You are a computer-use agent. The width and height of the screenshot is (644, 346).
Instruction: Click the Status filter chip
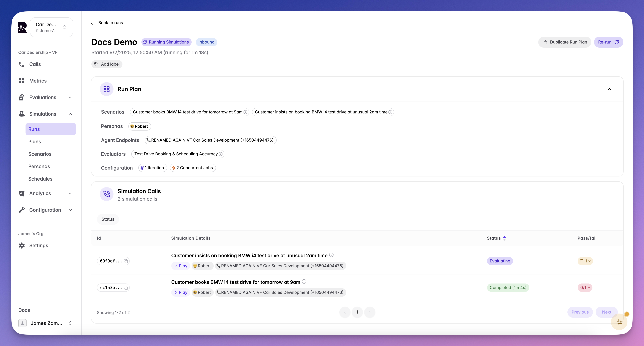(108, 219)
